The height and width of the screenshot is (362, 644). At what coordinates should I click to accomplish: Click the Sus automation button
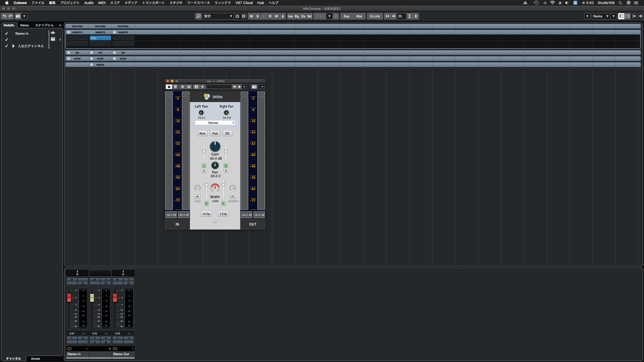pyautogui.click(x=347, y=16)
